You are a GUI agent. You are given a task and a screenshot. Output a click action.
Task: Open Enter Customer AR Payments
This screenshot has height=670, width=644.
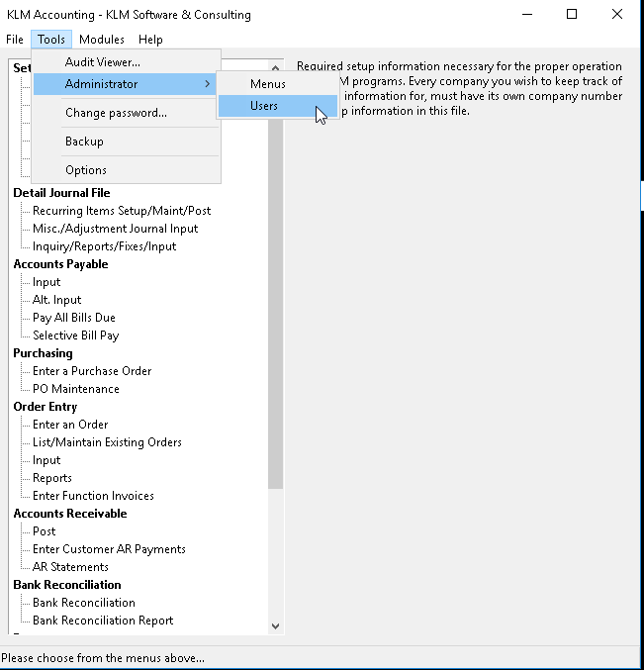pos(109,549)
